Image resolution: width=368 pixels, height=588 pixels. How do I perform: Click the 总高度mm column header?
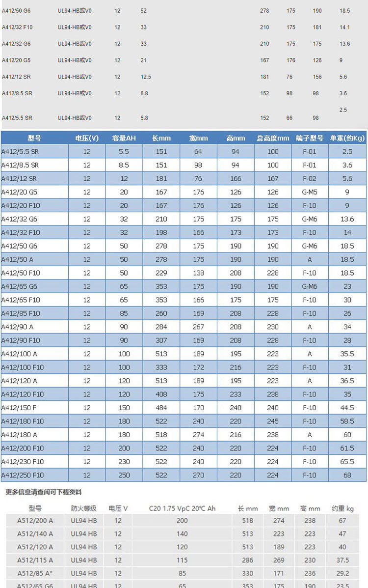point(273,138)
